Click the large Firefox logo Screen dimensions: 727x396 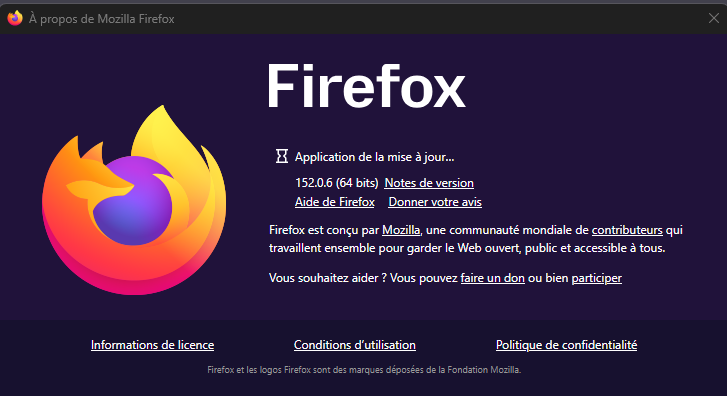[x=134, y=200]
